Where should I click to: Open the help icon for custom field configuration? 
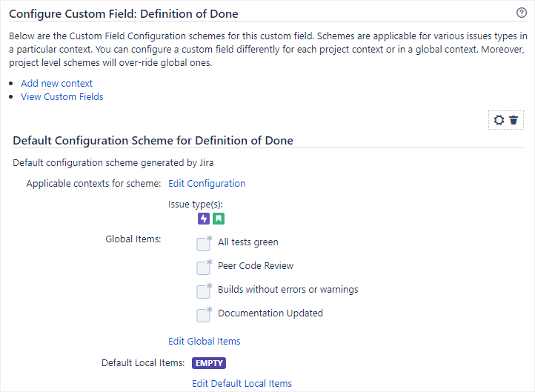(522, 13)
